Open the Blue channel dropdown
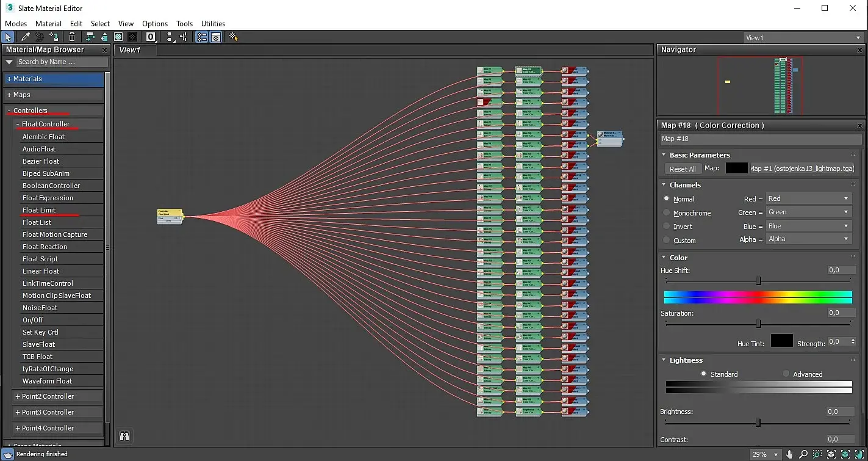 (x=808, y=226)
